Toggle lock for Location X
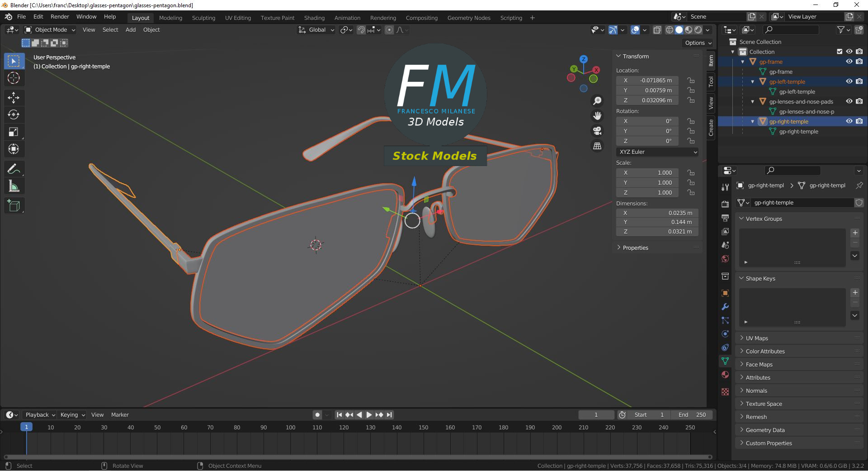This screenshot has width=868, height=471. (x=691, y=81)
